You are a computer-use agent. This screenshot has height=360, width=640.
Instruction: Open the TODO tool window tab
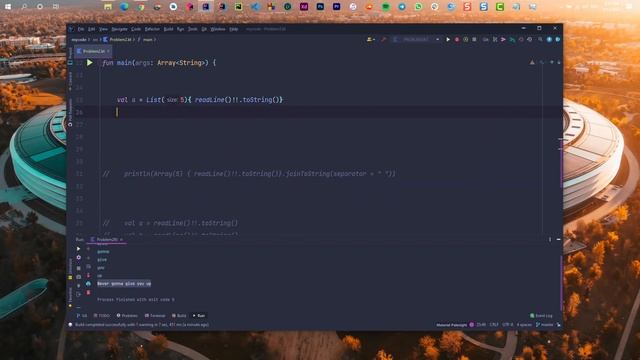coord(102,316)
